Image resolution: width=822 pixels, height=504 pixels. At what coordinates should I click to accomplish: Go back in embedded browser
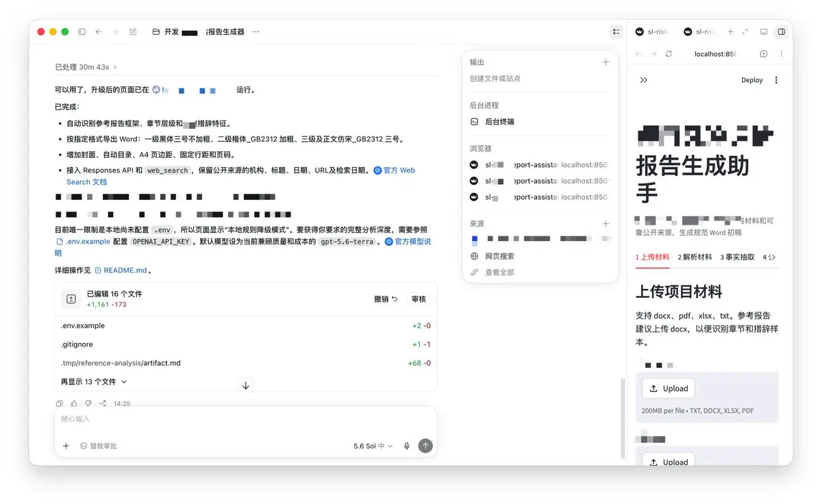coord(638,53)
